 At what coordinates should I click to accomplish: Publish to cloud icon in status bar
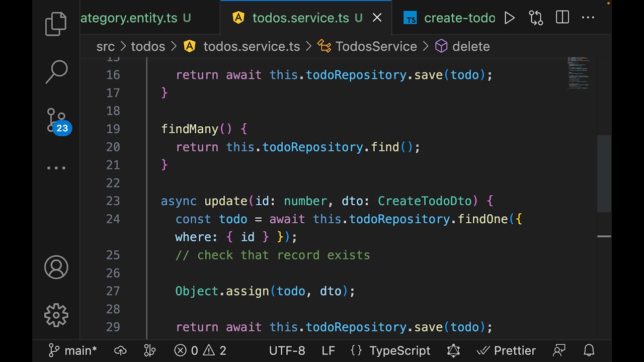[120, 350]
